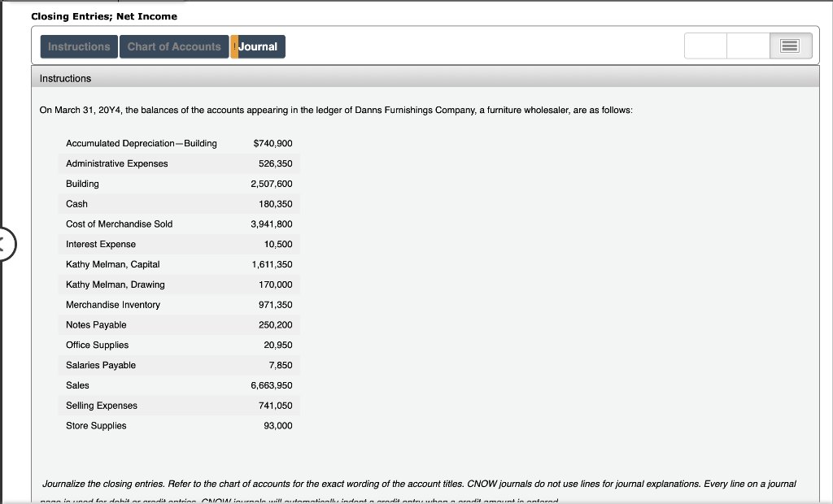Switch to the Journal tab
The width and height of the screenshot is (833, 504).
258,46
